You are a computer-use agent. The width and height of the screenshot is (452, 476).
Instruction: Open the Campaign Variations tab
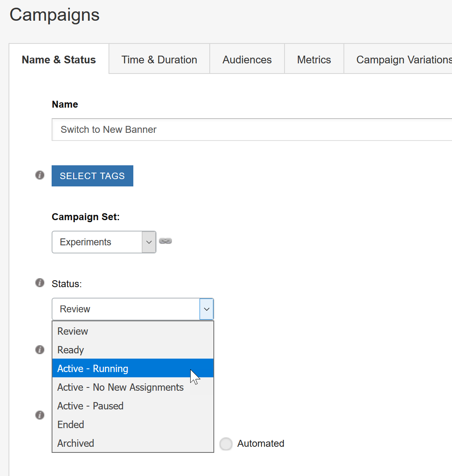(x=402, y=59)
